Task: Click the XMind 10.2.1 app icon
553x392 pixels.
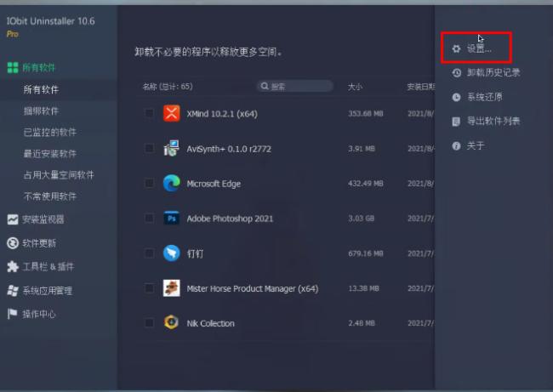Action: click(172, 113)
